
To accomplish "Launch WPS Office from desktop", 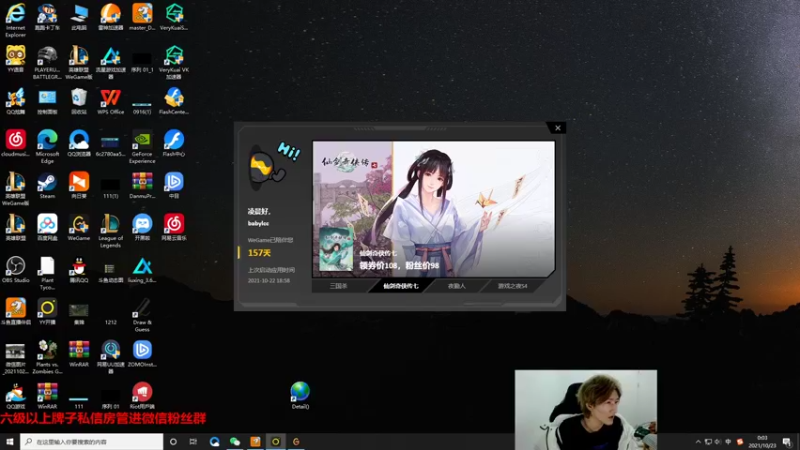I will click(110, 101).
